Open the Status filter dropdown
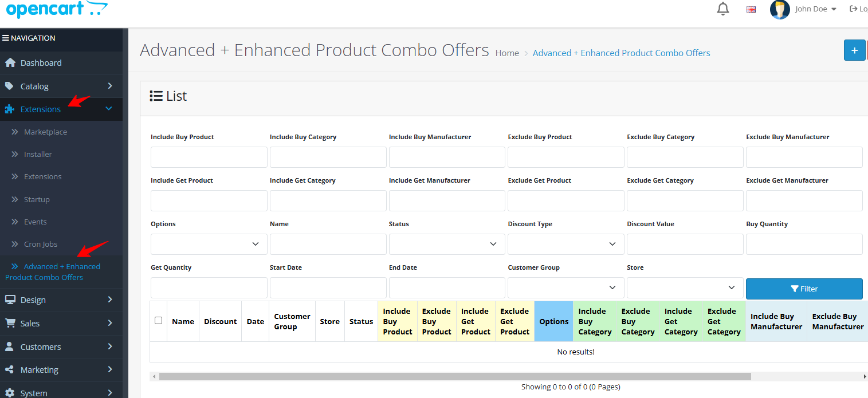 tap(447, 244)
